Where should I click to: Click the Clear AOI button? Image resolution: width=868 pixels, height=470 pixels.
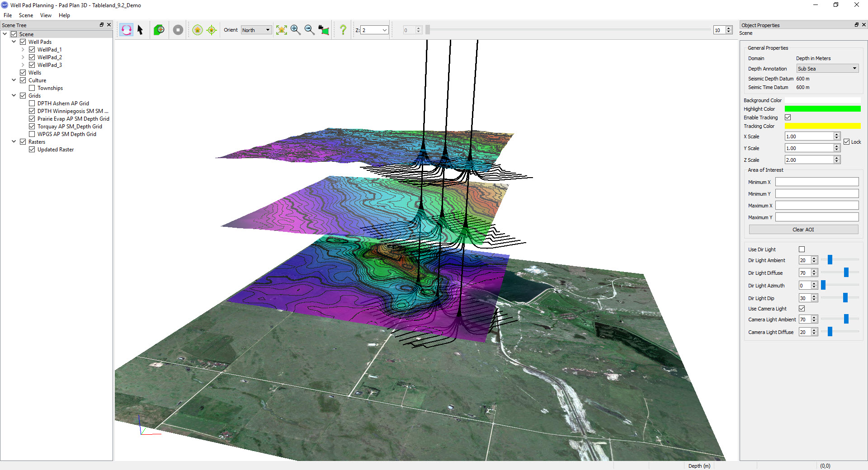(x=803, y=230)
